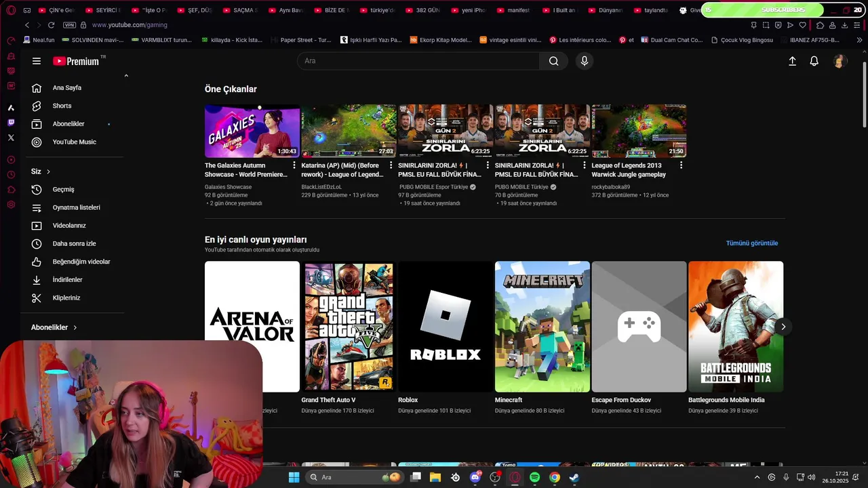Open Daha sonra izle list

click(74, 243)
